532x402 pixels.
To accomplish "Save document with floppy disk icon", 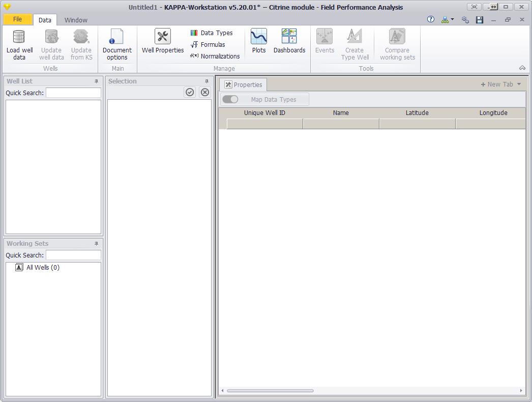I will (x=480, y=20).
